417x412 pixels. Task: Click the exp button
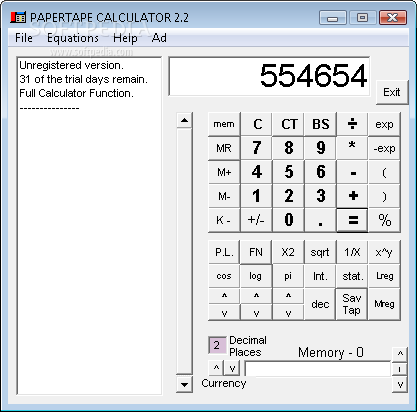(384, 124)
